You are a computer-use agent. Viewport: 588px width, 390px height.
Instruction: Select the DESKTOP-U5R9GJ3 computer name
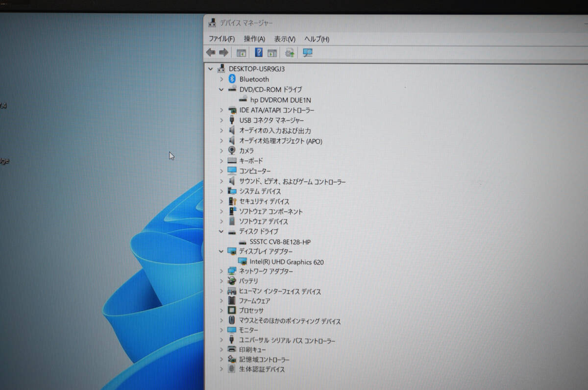(x=257, y=69)
